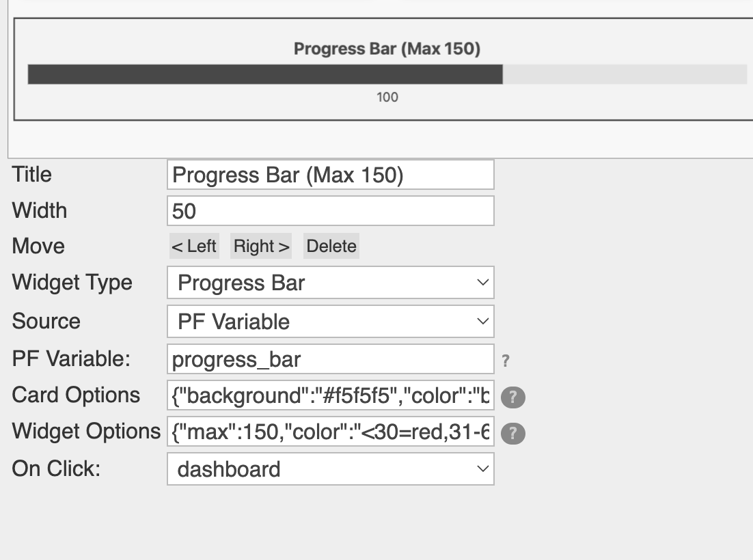
Task: Click into the Width field containing 50
Action: click(330, 211)
